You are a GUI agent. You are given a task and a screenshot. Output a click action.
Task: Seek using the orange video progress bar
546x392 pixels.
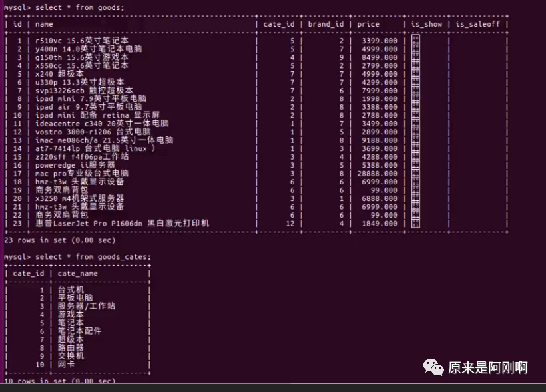pyautogui.click(x=273, y=383)
